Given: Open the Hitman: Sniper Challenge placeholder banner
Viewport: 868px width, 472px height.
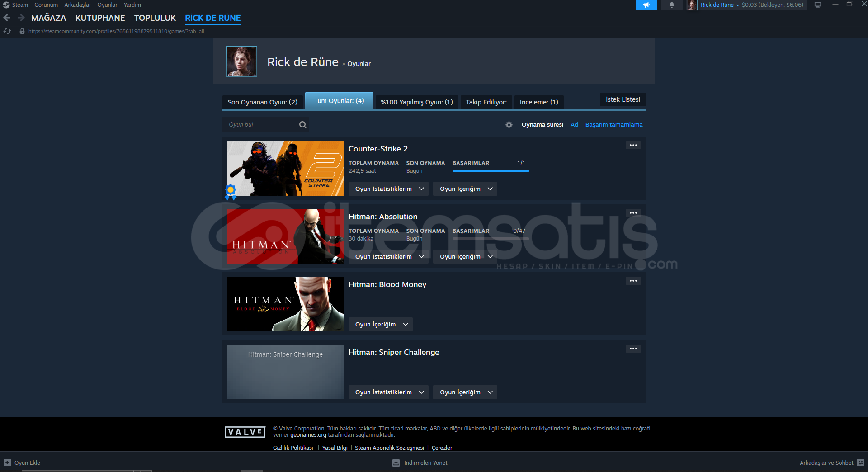Looking at the screenshot, I should click(x=285, y=372).
